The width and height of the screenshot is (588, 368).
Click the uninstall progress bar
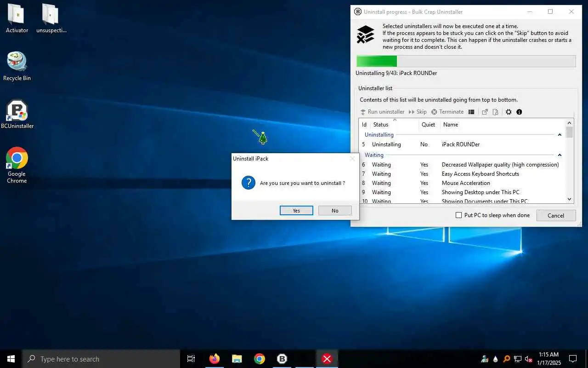pyautogui.click(x=466, y=61)
